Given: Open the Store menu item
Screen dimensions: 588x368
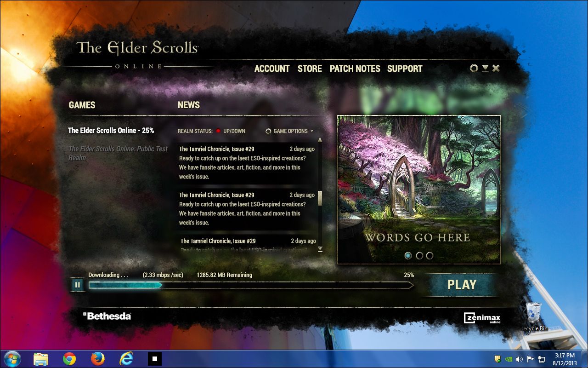Looking at the screenshot, I should pos(310,69).
